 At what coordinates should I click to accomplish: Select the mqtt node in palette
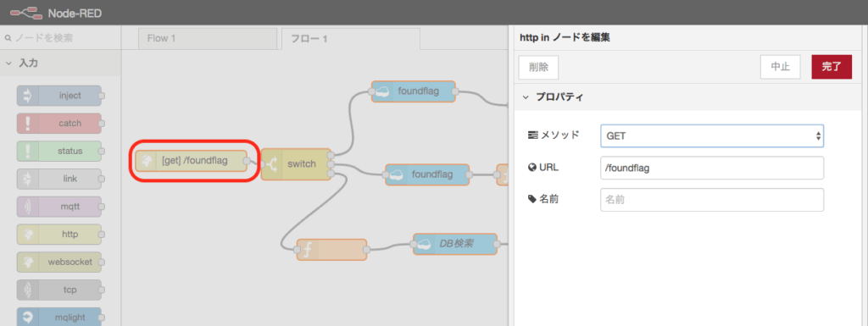click(x=59, y=207)
